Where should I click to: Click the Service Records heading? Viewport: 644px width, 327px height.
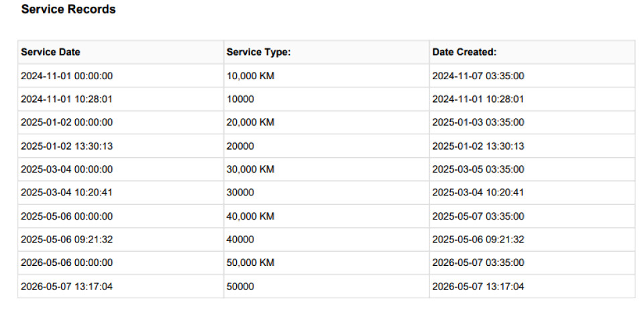68,9
